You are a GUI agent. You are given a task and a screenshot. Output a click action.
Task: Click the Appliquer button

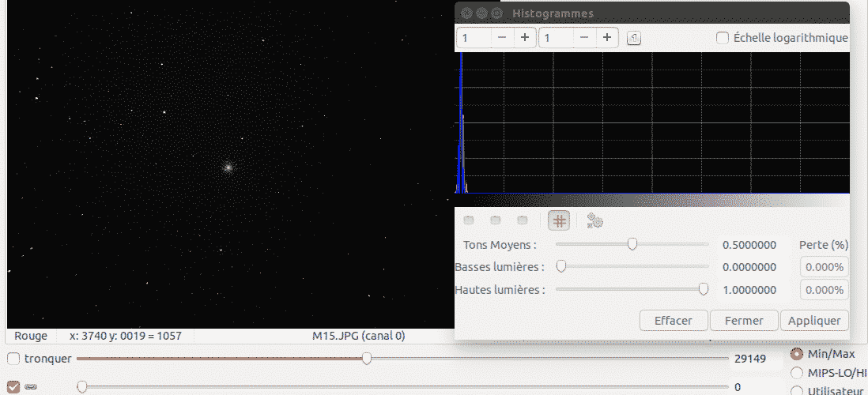tap(814, 320)
